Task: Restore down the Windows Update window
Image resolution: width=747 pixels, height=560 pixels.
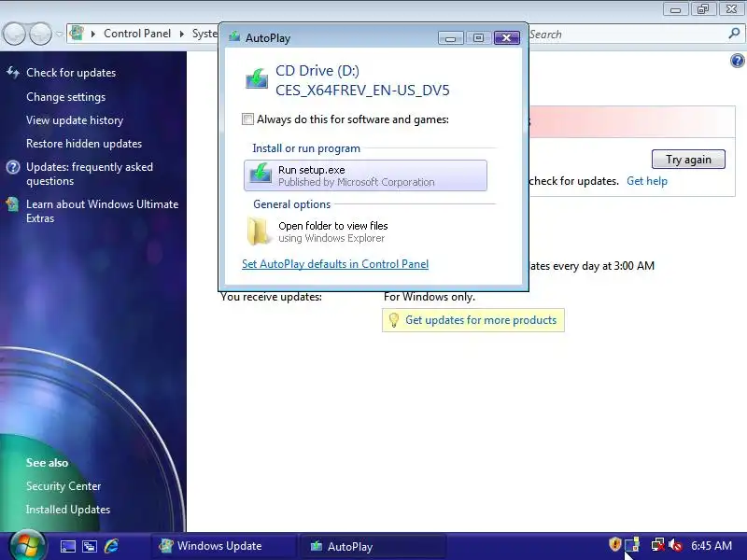Action: 703,9
